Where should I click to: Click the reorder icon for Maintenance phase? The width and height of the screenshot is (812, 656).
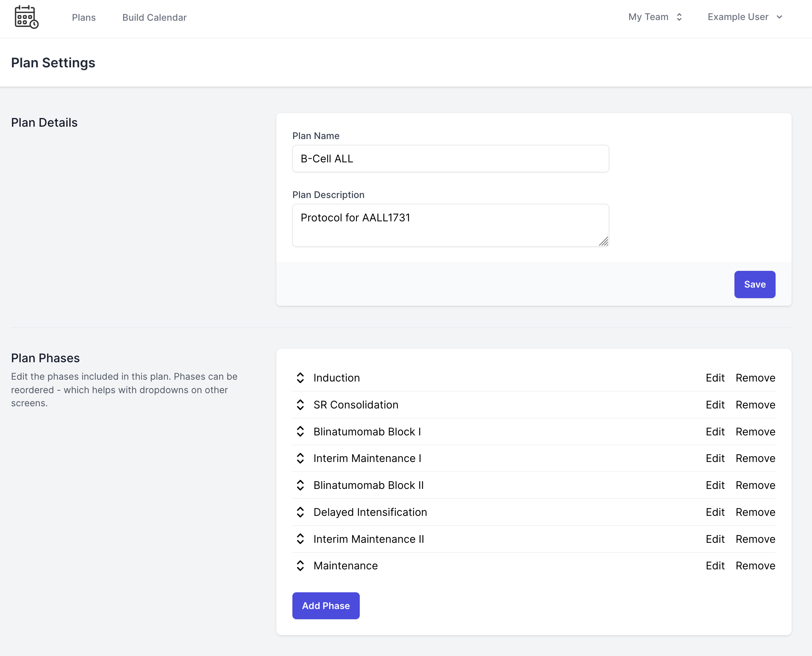[x=299, y=566]
